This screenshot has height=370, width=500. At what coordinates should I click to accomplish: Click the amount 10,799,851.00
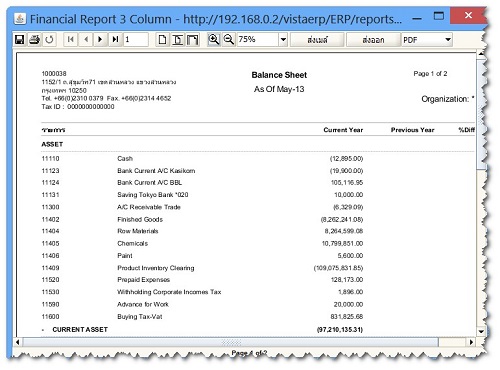[342, 244]
